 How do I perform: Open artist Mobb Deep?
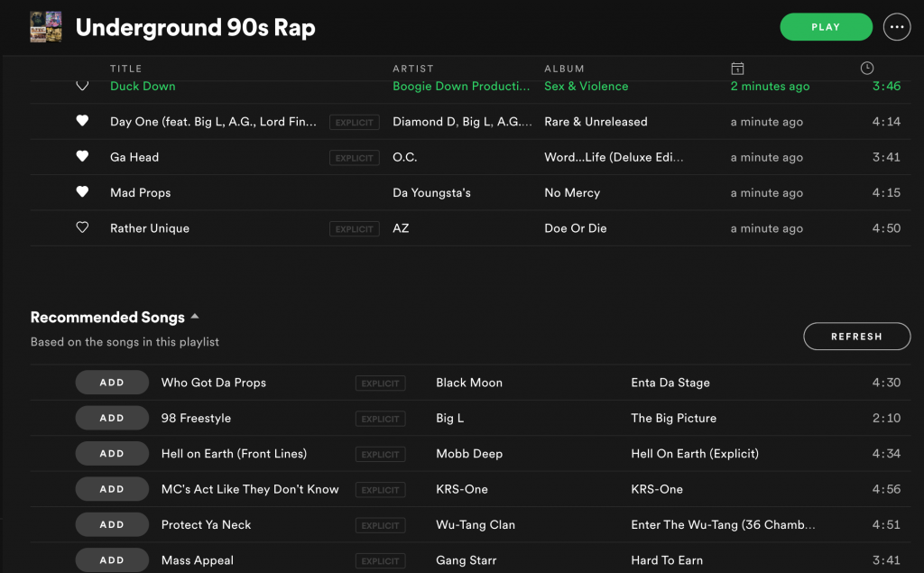coord(469,453)
